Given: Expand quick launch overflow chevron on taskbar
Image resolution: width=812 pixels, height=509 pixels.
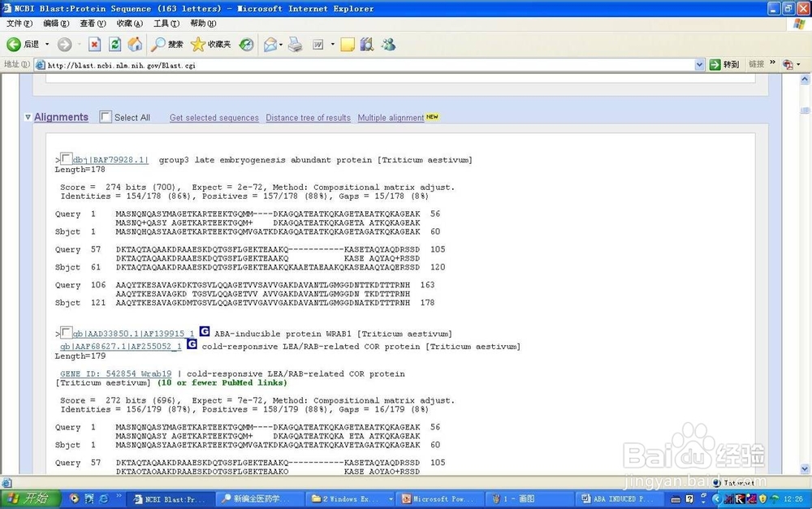Looking at the screenshot, I should (119, 496).
